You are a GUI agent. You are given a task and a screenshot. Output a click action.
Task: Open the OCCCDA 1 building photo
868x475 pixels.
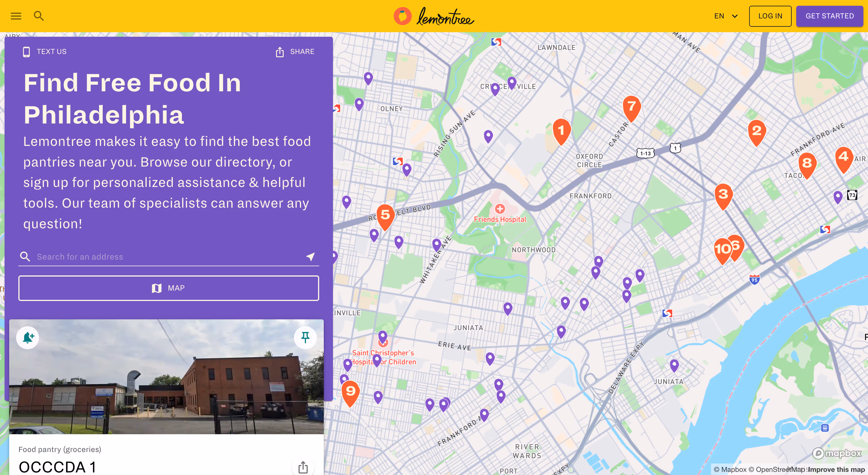pos(166,381)
